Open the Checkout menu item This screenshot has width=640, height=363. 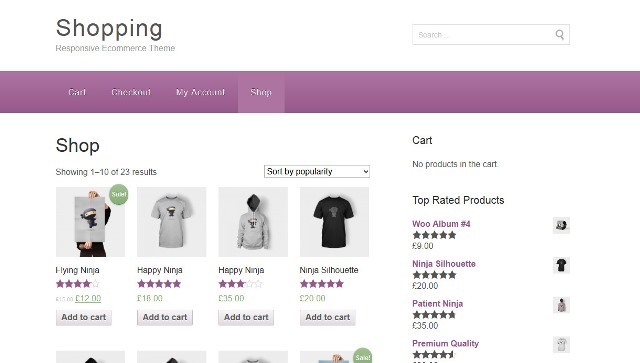(131, 92)
